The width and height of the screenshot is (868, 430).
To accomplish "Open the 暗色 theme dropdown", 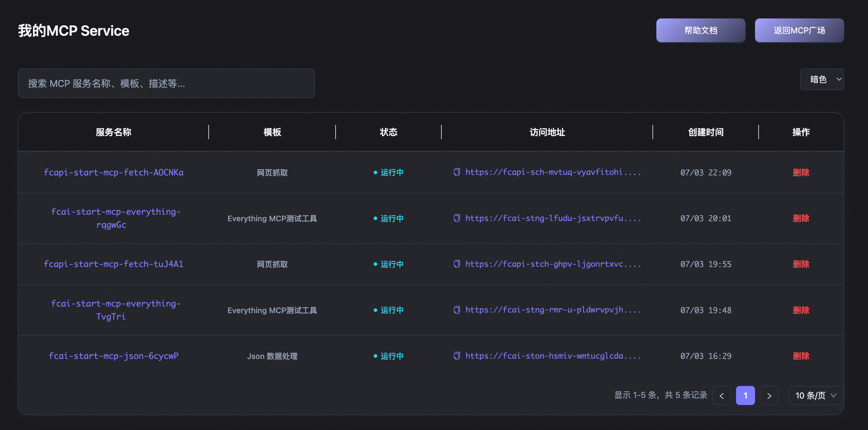I will point(822,79).
